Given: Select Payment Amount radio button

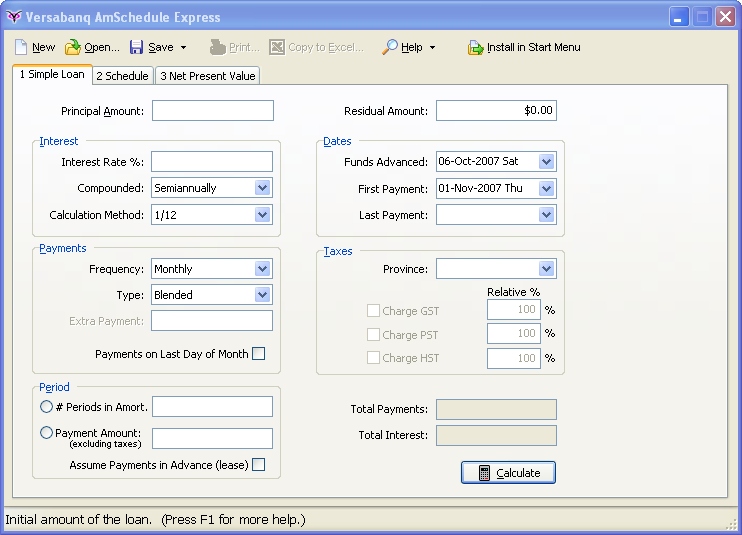Looking at the screenshot, I should [46, 433].
